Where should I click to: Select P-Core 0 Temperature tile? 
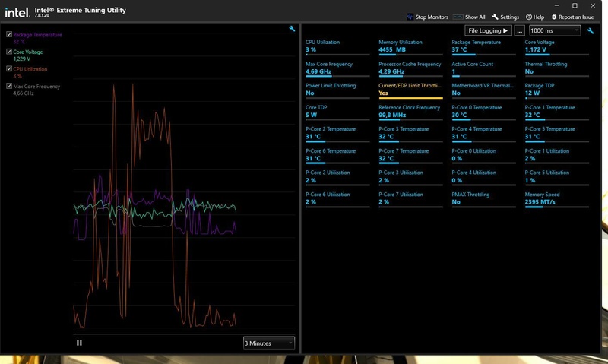click(483, 112)
